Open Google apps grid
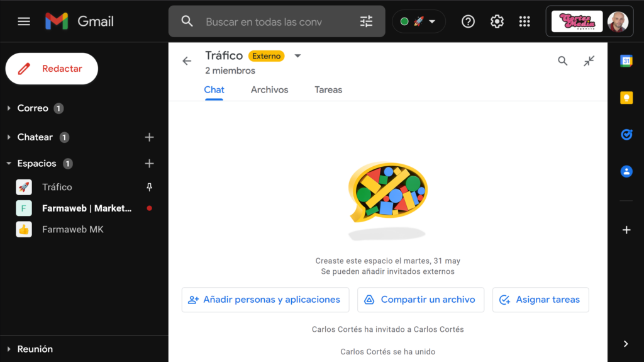This screenshot has height=362, width=644. 525,21
